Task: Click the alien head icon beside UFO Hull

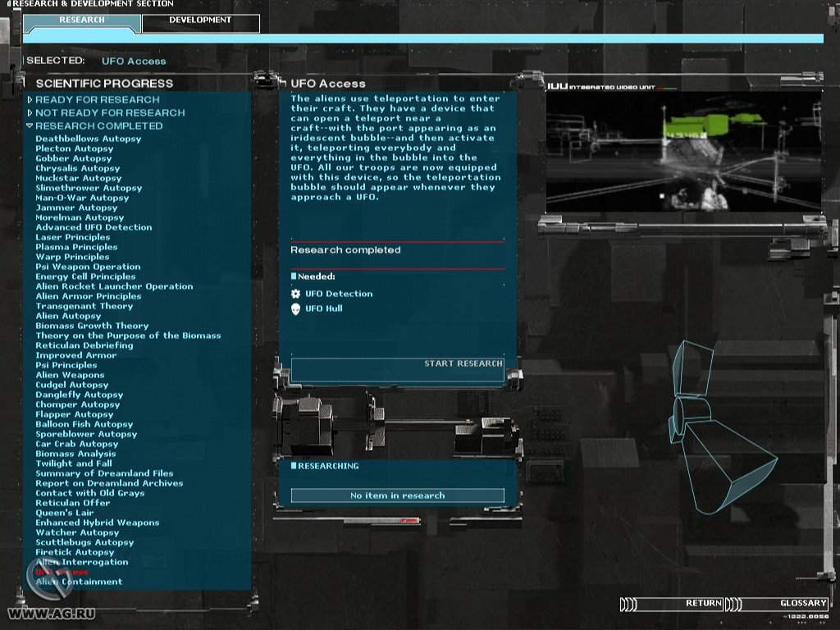Action: [296, 308]
